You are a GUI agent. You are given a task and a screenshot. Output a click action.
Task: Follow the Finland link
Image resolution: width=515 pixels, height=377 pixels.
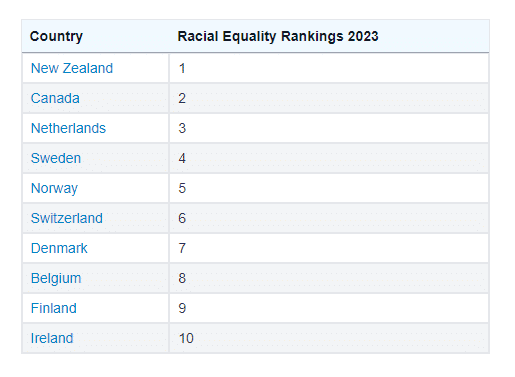(53, 308)
